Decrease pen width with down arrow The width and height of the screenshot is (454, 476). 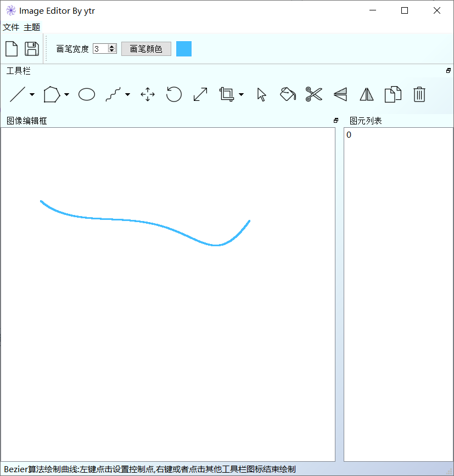pyautogui.click(x=112, y=50)
